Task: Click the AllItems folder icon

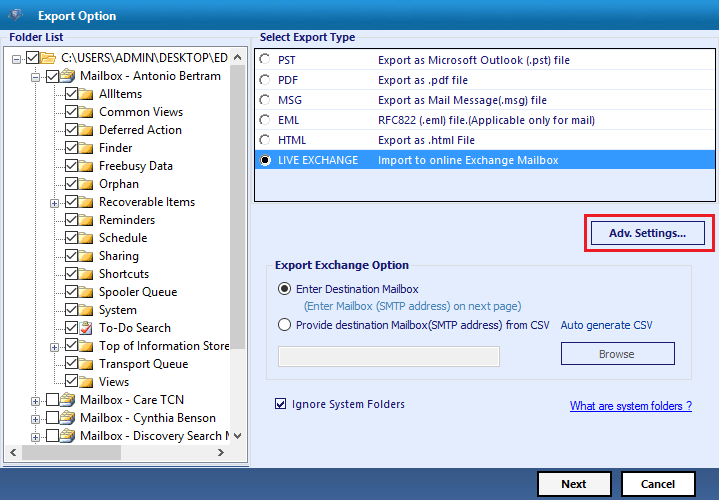Action: [x=86, y=94]
